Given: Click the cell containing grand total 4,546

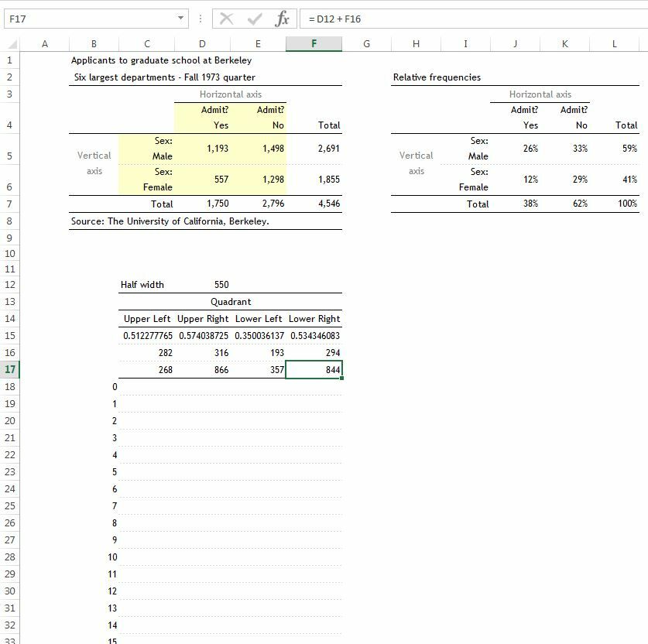Looking at the screenshot, I should [x=325, y=204].
